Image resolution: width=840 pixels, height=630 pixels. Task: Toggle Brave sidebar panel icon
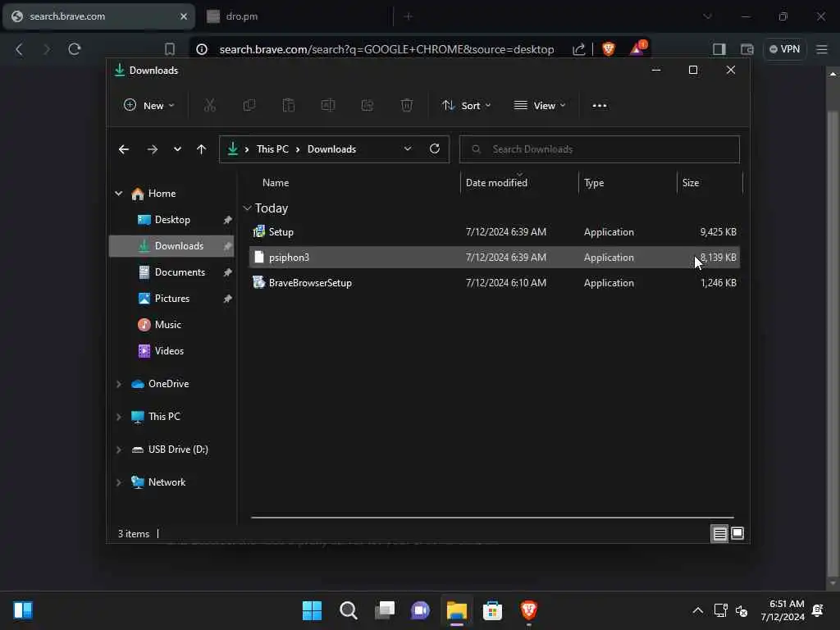719,49
